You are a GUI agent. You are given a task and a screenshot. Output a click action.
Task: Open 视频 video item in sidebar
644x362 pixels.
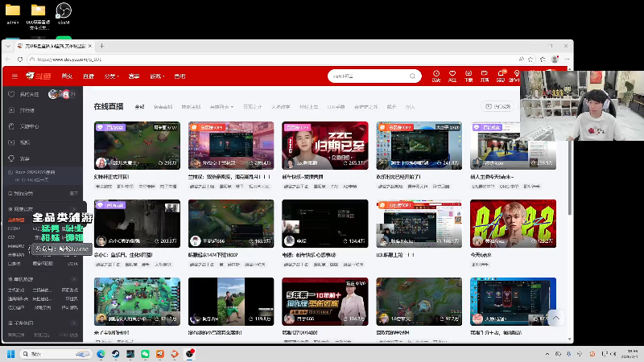coord(19,142)
